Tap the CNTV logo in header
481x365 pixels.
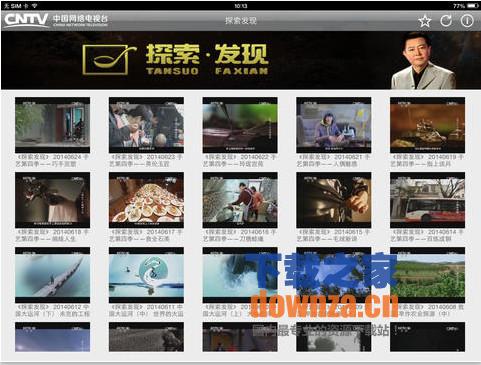coord(56,20)
